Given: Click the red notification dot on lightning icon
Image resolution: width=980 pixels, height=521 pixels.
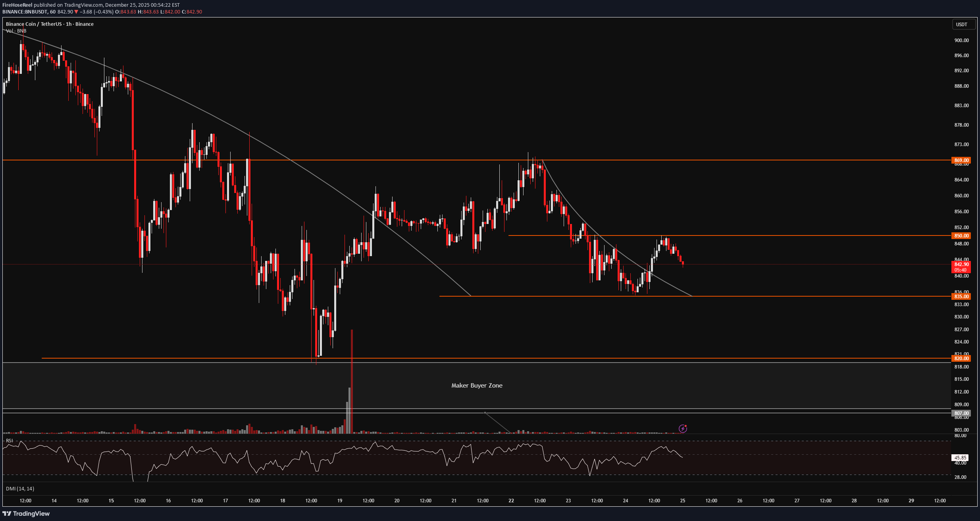Looking at the screenshot, I should pos(685,425).
